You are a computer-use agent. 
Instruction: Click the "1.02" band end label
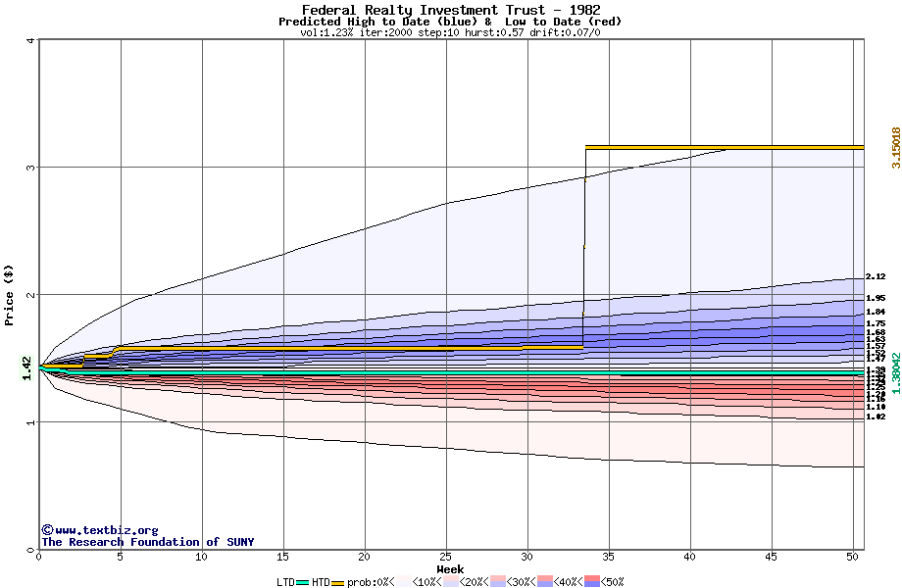[x=876, y=416]
